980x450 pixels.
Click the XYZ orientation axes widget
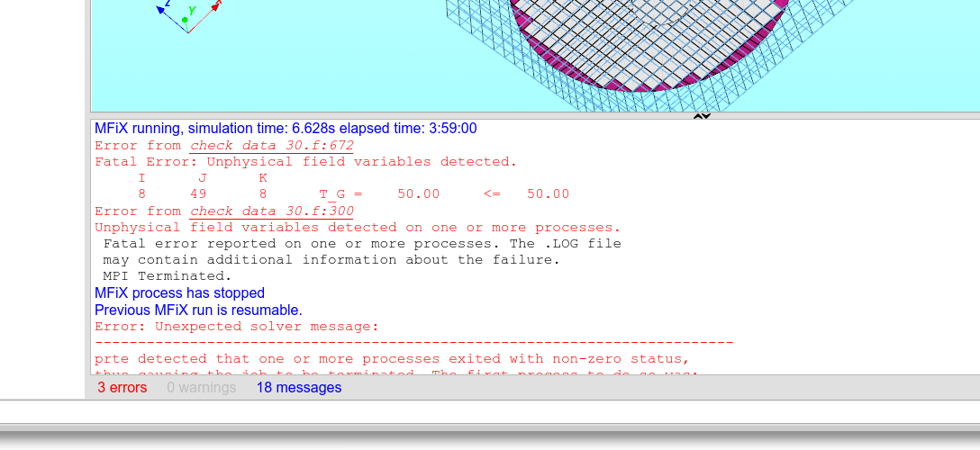coord(187,18)
